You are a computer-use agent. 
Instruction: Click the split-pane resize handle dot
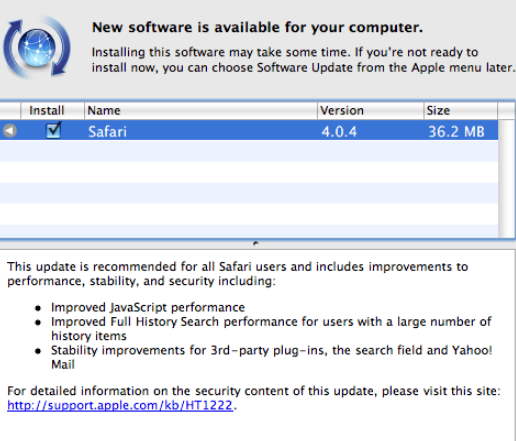256,244
